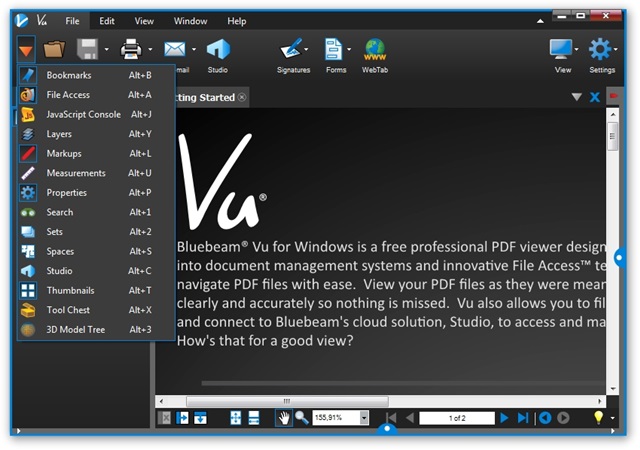Select the Pan hand tool

click(284, 417)
